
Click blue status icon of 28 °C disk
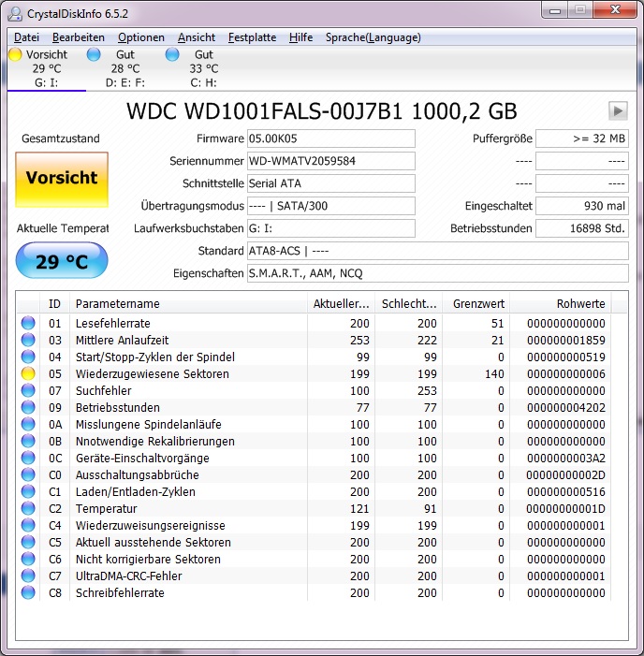(94, 54)
